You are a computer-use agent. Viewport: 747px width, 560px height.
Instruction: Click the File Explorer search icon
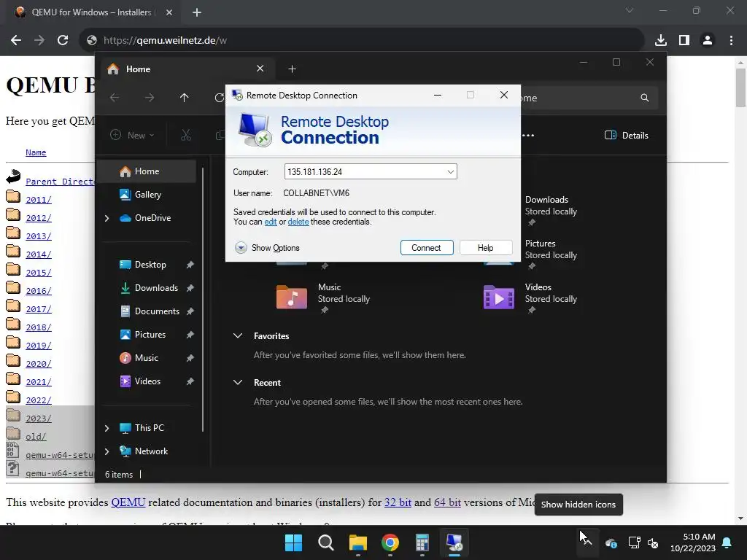tap(645, 98)
